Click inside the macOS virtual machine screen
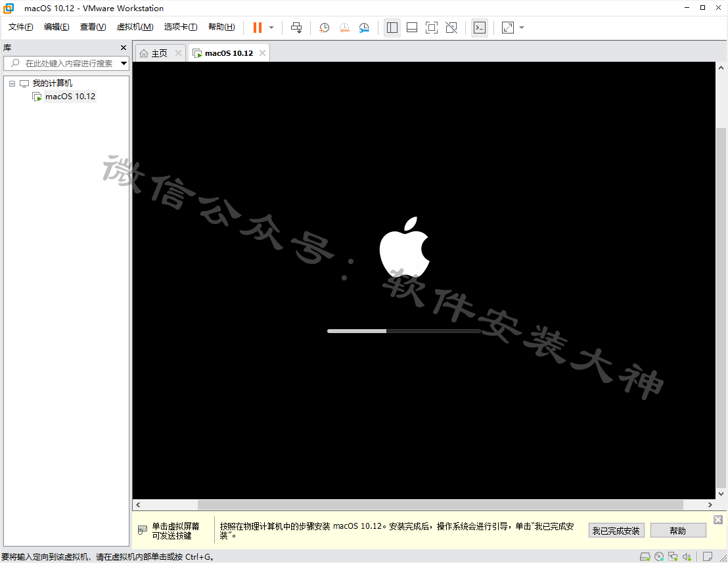 [424, 281]
